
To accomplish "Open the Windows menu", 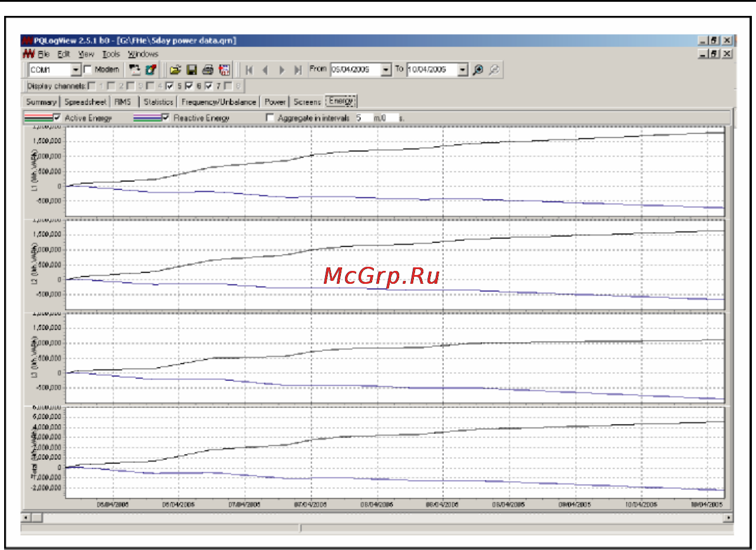I will [x=143, y=54].
